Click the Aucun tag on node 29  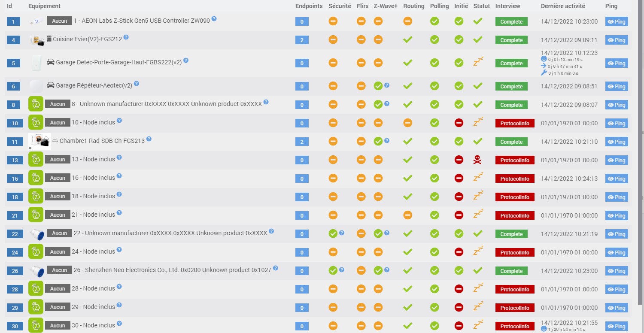(x=58, y=307)
